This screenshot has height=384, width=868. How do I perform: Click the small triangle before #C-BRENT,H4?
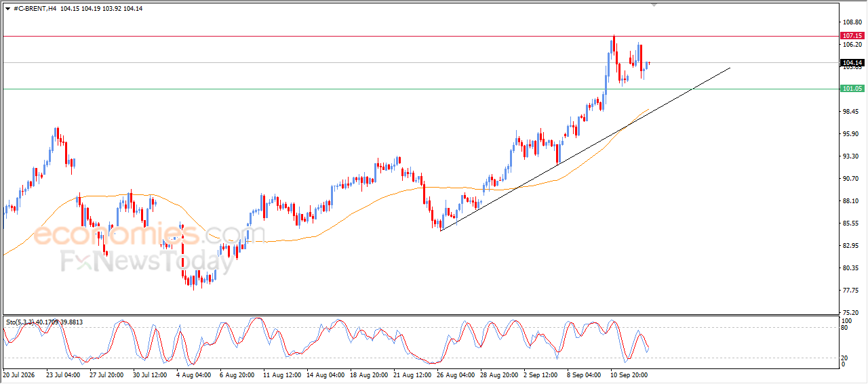(x=7, y=9)
